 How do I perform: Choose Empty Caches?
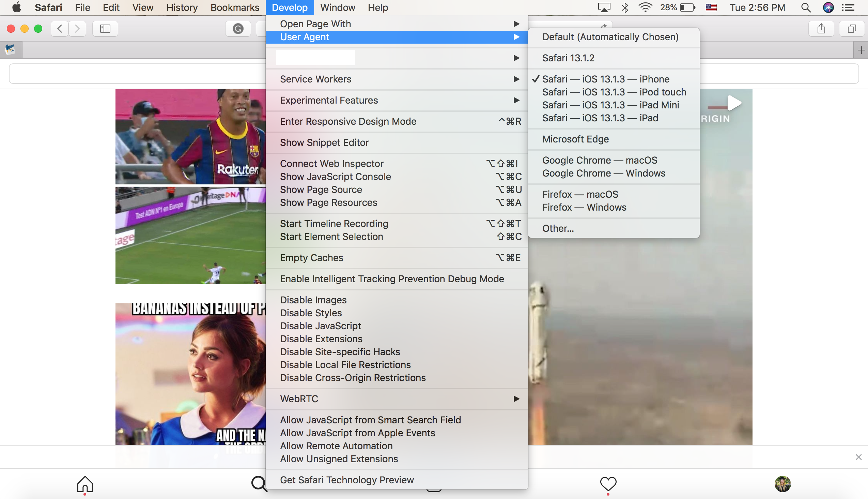[396, 258]
